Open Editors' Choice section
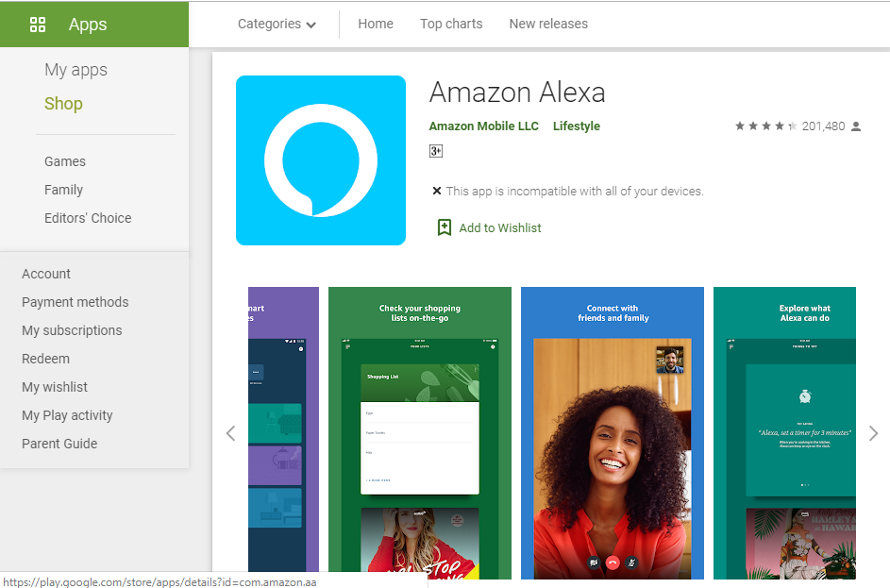 [x=88, y=218]
